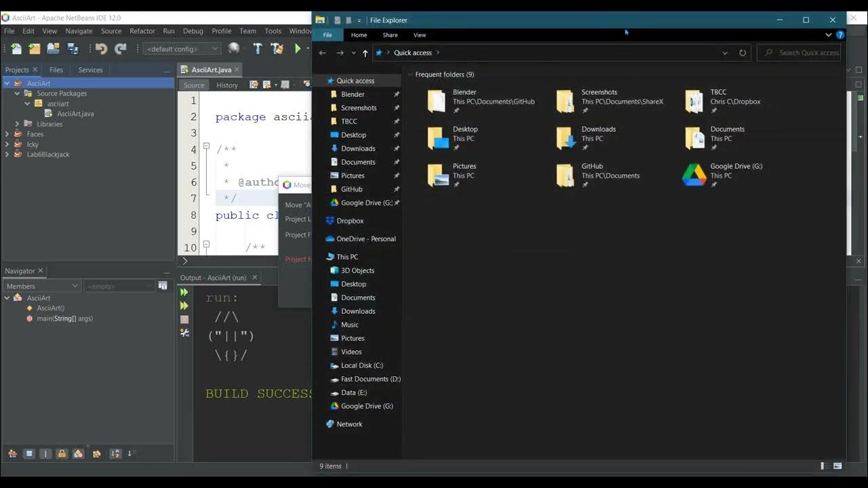This screenshot has height=488, width=868.
Task: Click wrench settings icon in Output panel
Action: click(x=184, y=333)
